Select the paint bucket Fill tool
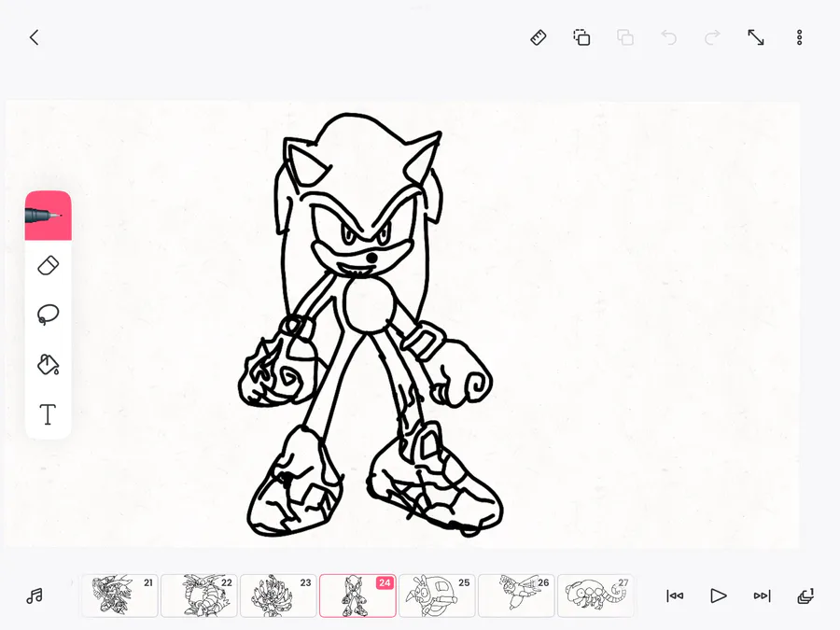This screenshot has height=630, width=840. coord(49,364)
